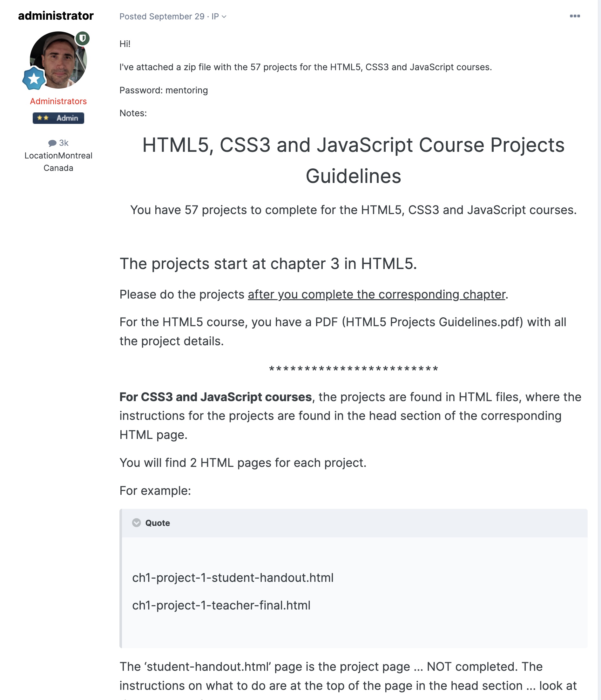Open the Posted September 29 permalink
601x700 pixels.
[x=162, y=17]
